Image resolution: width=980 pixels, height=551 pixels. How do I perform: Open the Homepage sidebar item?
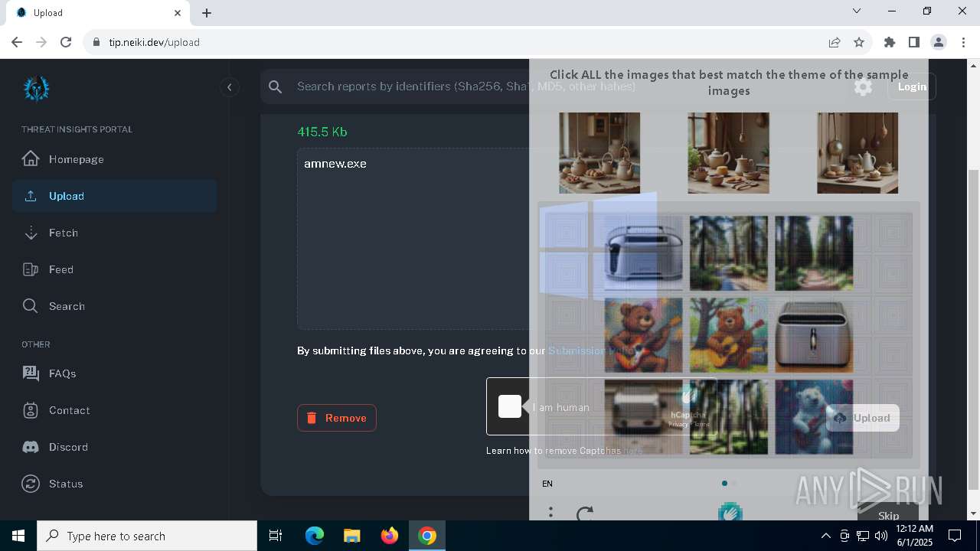click(114, 159)
